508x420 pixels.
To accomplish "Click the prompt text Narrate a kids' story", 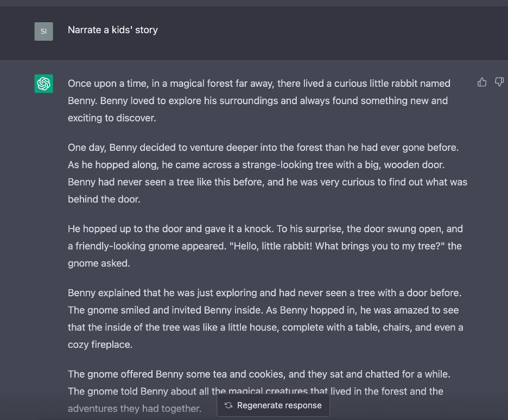I will click(x=113, y=30).
